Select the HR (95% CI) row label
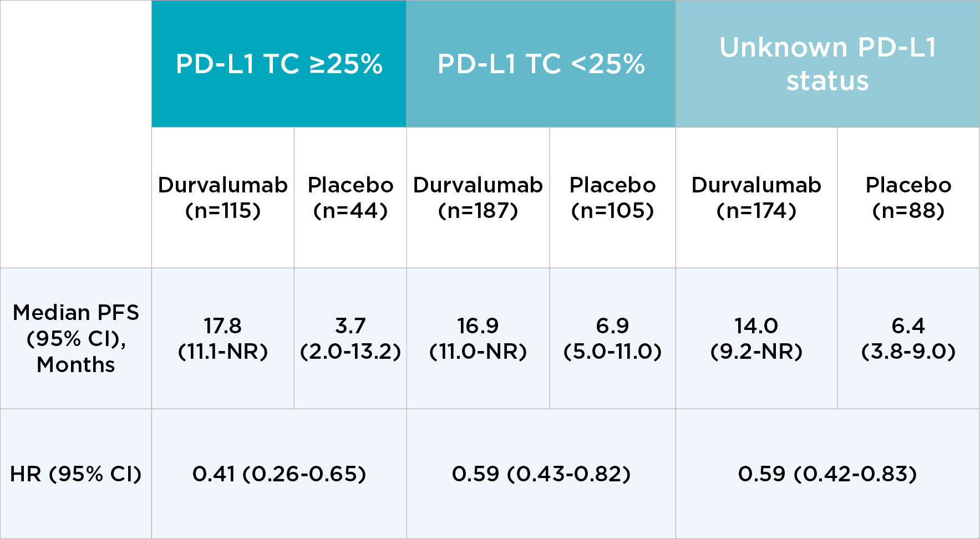Image resolution: width=980 pixels, height=539 pixels. point(76,474)
